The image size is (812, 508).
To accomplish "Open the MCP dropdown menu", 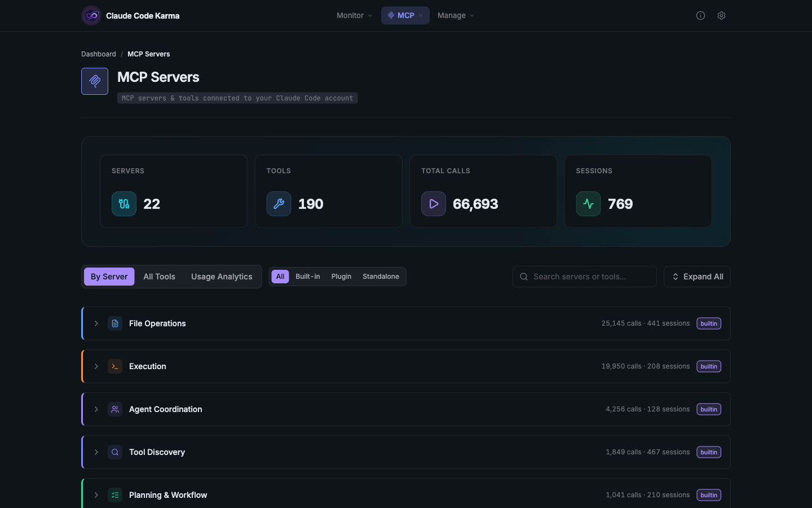I will point(405,16).
